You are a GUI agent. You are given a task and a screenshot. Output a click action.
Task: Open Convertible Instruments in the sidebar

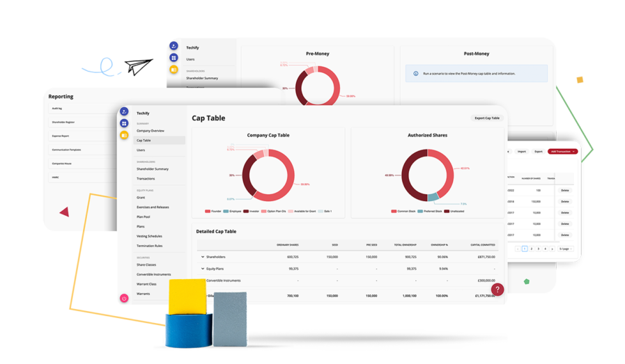click(x=153, y=274)
